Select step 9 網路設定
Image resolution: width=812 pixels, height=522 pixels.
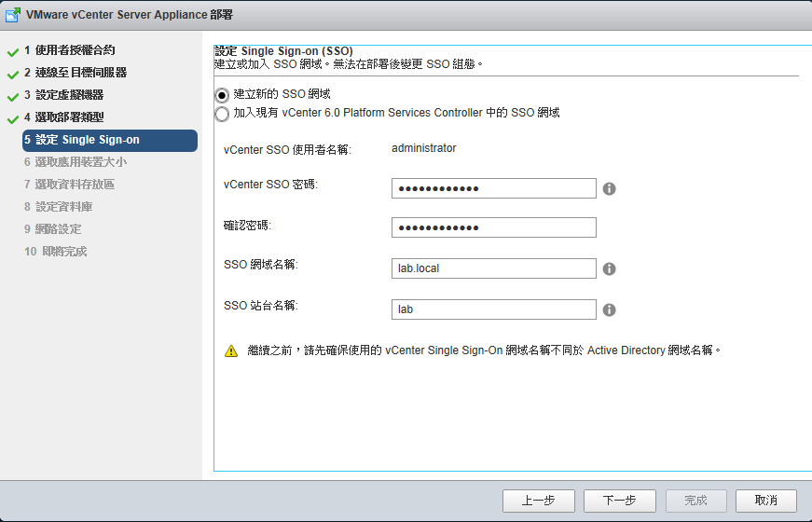pyautogui.click(x=52, y=229)
